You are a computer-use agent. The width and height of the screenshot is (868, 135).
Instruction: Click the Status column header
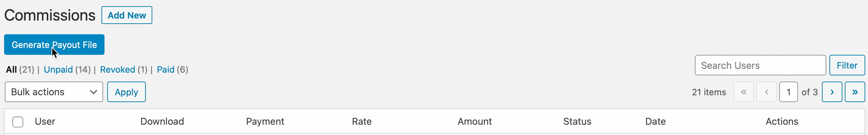coord(577,121)
